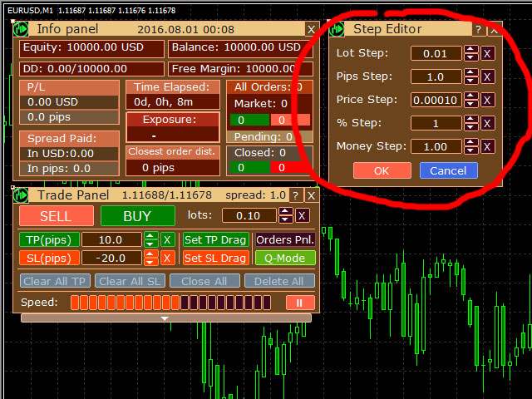Open Step Editor help question mark
The width and height of the screenshot is (532, 399).
coord(478,30)
